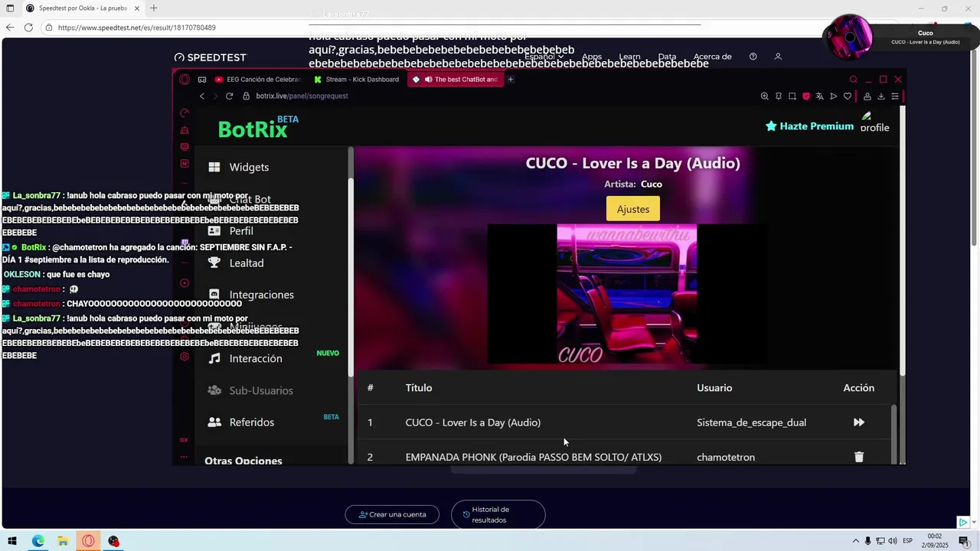980x551 pixels.
Task: Reload the Speedtest browser page
Action: click(28, 28)
